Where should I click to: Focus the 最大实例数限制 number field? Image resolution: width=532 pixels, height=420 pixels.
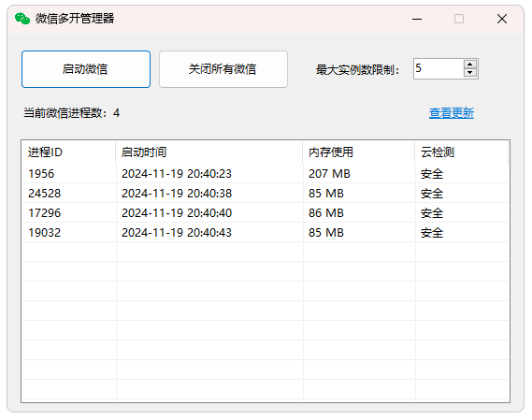pyautogui.click(x=439, y=68)
